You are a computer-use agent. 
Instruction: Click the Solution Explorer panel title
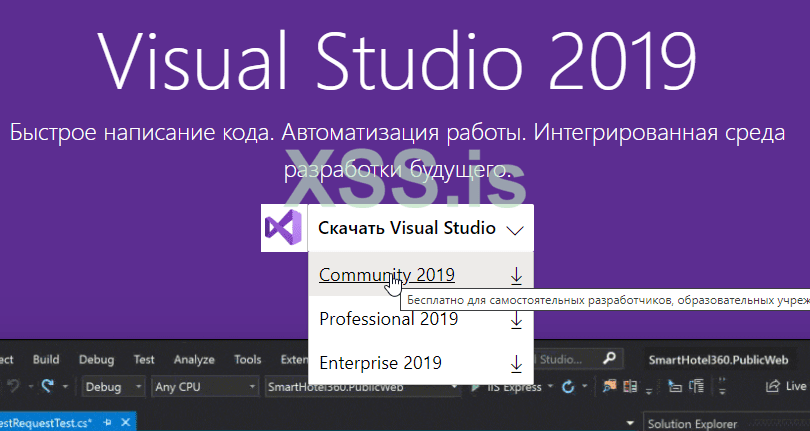[692, 424]
